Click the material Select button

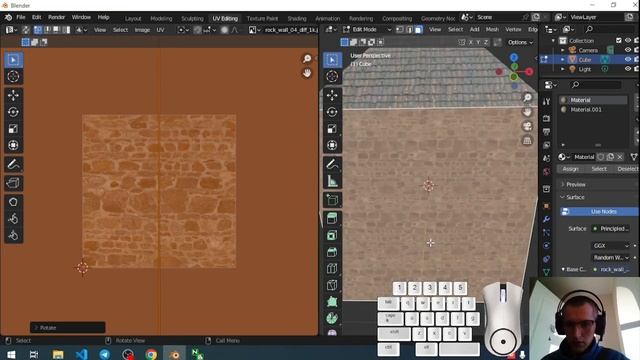(x=599, y=169)
